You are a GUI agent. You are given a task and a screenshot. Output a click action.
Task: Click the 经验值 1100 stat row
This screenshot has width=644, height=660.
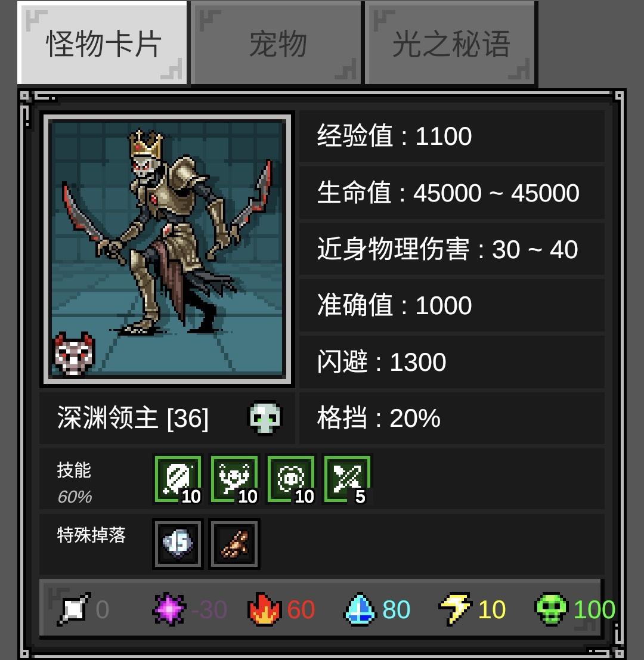[452, 137]
